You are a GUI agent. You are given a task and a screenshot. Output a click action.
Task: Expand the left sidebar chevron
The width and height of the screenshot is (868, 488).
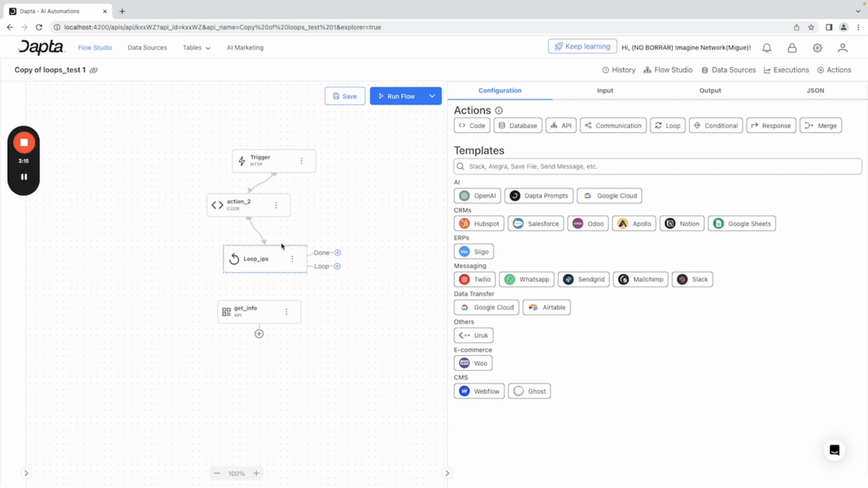click(26, 473)
